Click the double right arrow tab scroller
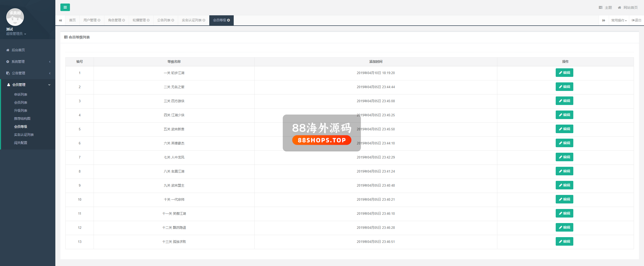Image resolution: width=644 pixels, height=266 pixels. tap(603, 20)
